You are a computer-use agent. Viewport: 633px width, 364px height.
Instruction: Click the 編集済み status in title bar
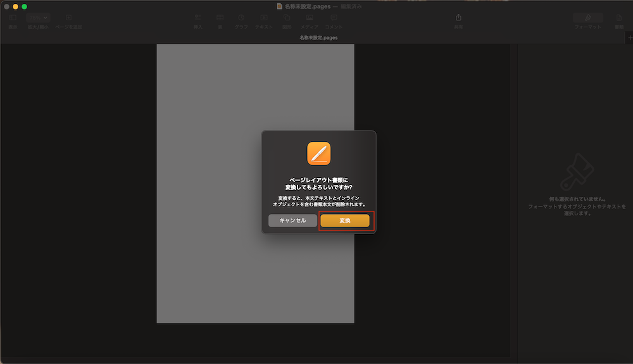pos(351,6)
